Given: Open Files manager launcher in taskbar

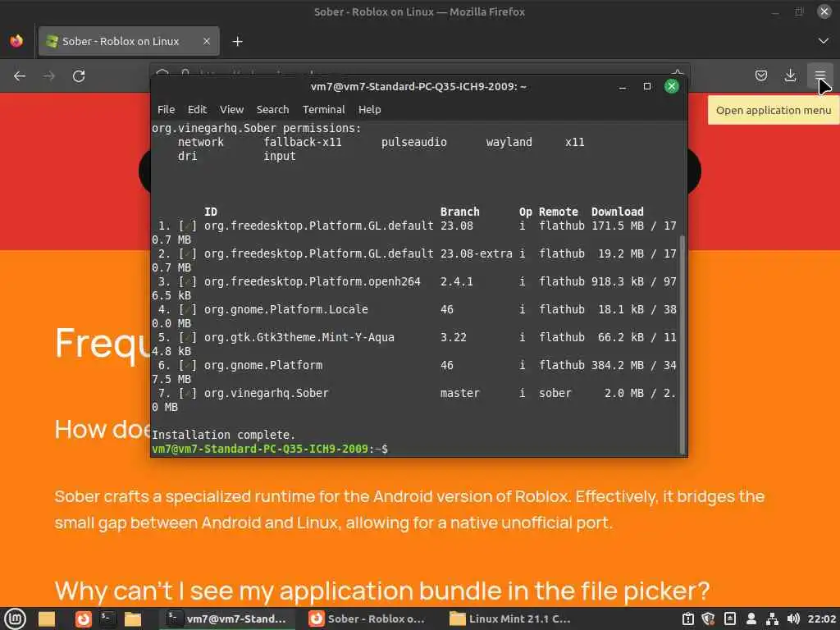Looking at the screenshot, I should pyautogui.click(x=133, y=619).
